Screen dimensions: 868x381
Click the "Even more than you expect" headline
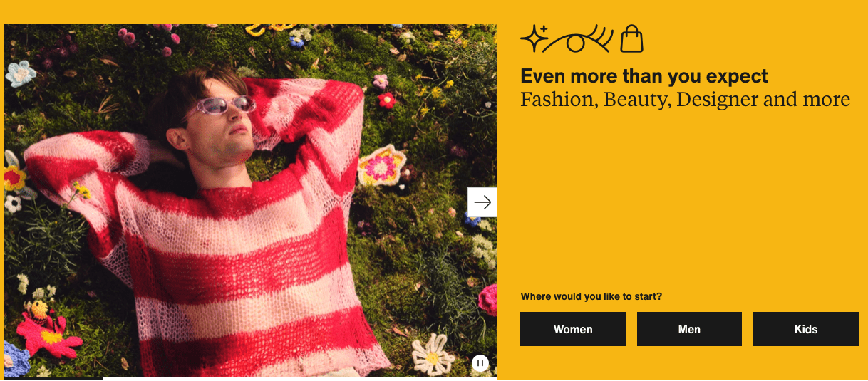pos(644,76)
